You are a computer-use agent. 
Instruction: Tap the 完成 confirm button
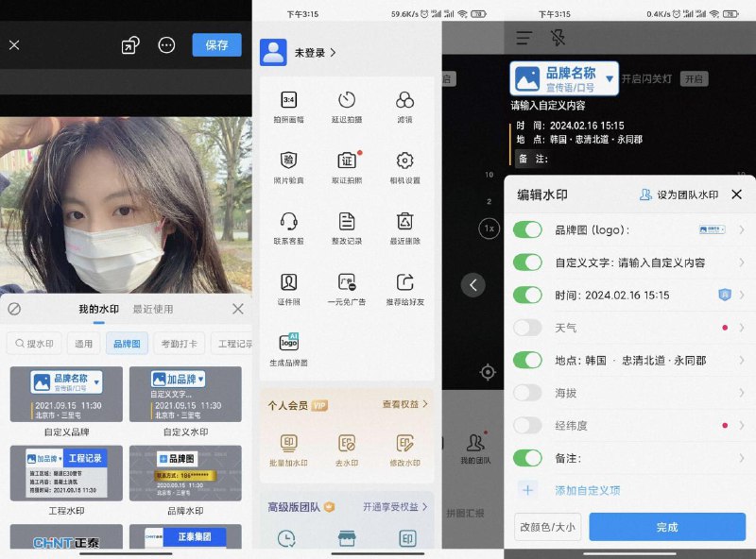point(669,527)
